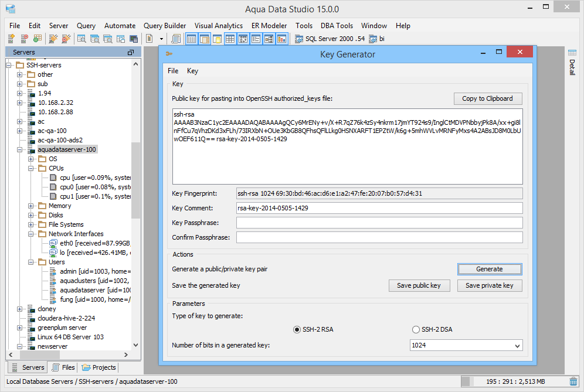The image size is (584, 392).
Task: Expand the Memory folder
Action: point(30,206)
